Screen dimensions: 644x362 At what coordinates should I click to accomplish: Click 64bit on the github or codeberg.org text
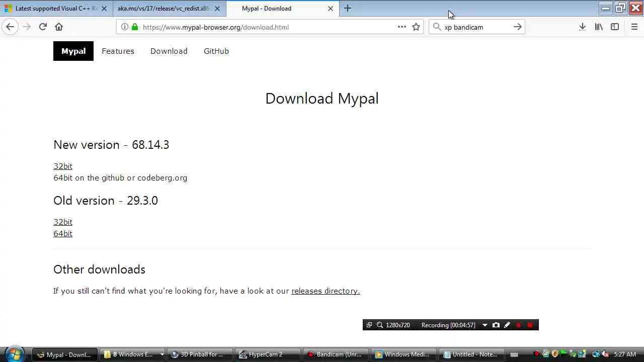[x=120, y=177]
